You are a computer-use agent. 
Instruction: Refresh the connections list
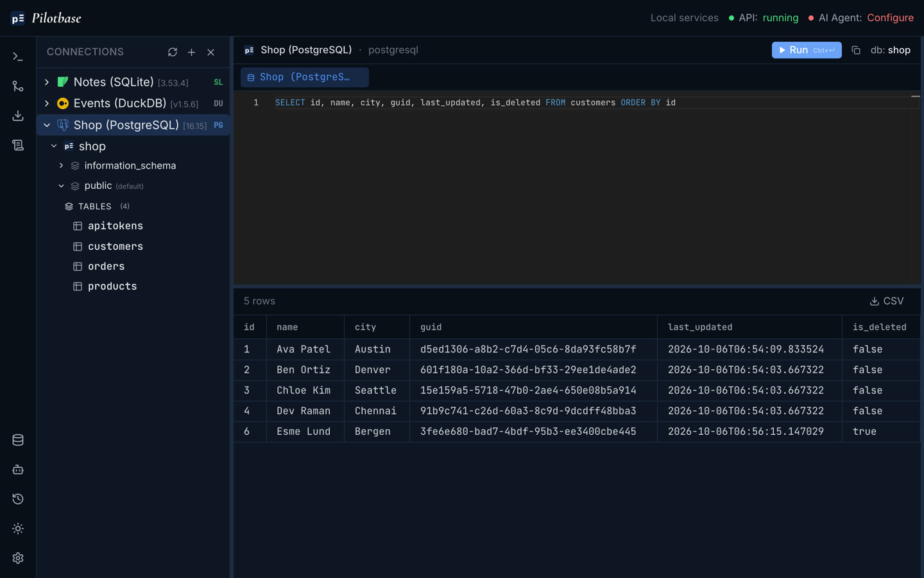click(173, 52)
